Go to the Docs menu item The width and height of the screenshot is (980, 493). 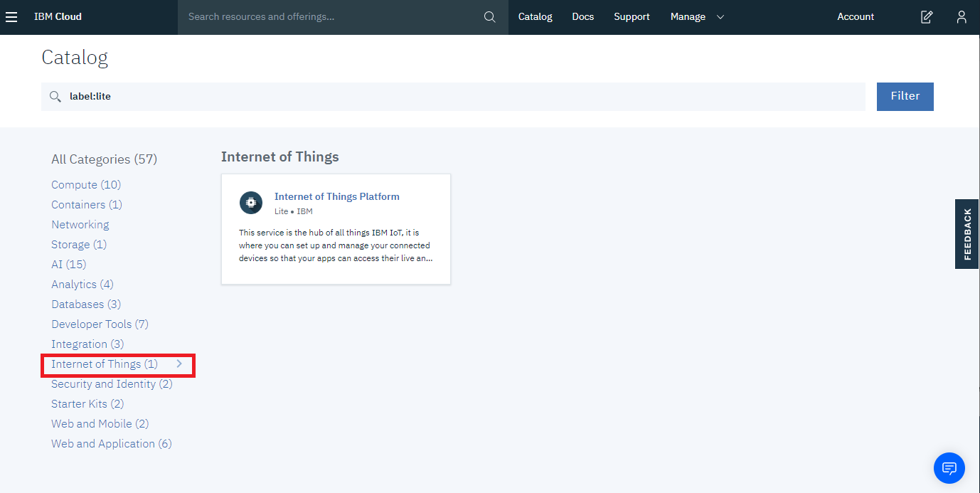coord(582,16)
